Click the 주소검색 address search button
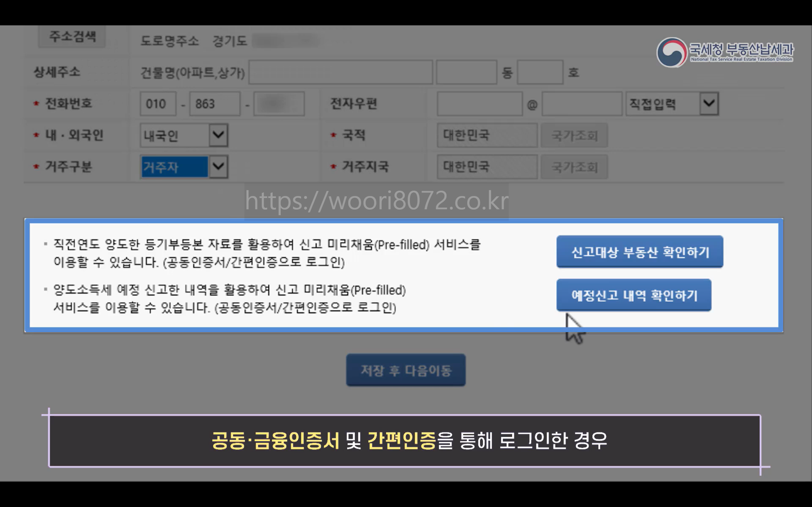Image resolution: width=812 pixels, height=507 pixels. [72, 37]
